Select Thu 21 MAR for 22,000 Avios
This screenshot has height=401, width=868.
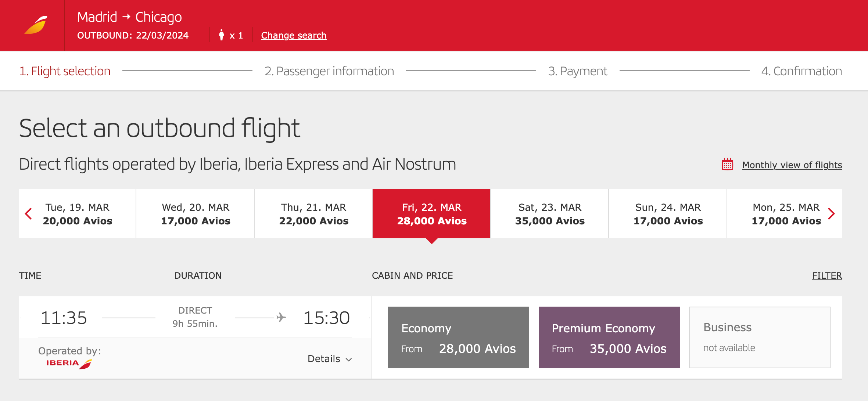pyautogui.click(x=313, y=214)
